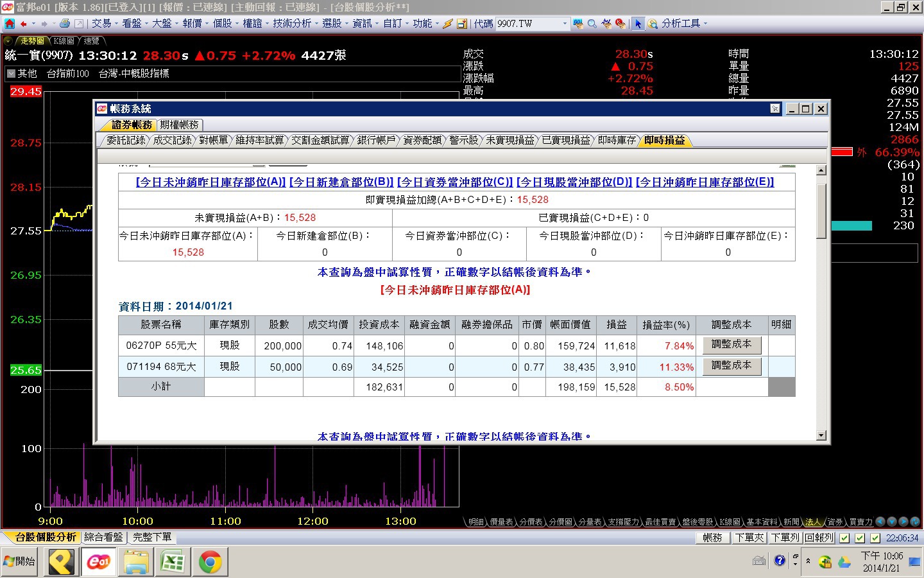The width and height of the screenshot is (924, 578).
Task: Open Google Chrome from the taskbar
Action: point(210,562)
